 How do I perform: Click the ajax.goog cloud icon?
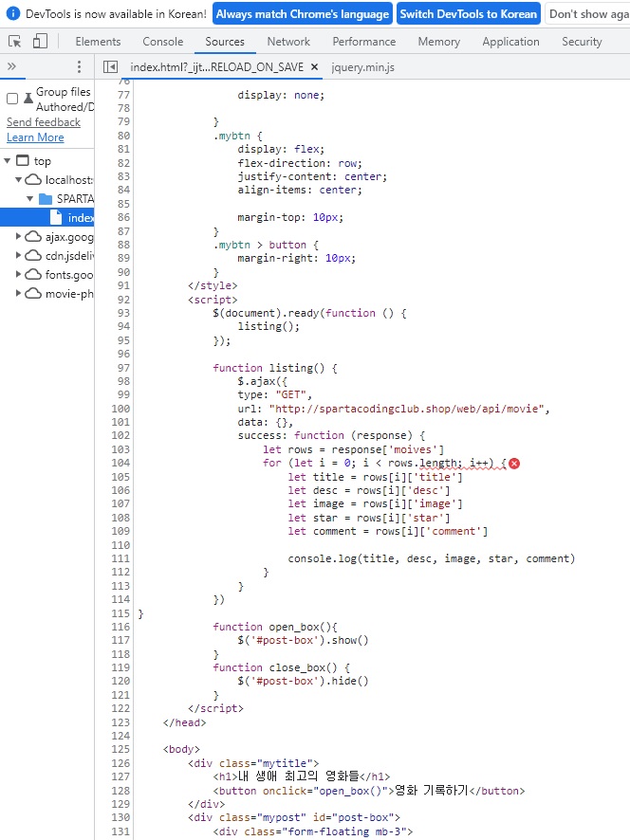click(33, 236)
